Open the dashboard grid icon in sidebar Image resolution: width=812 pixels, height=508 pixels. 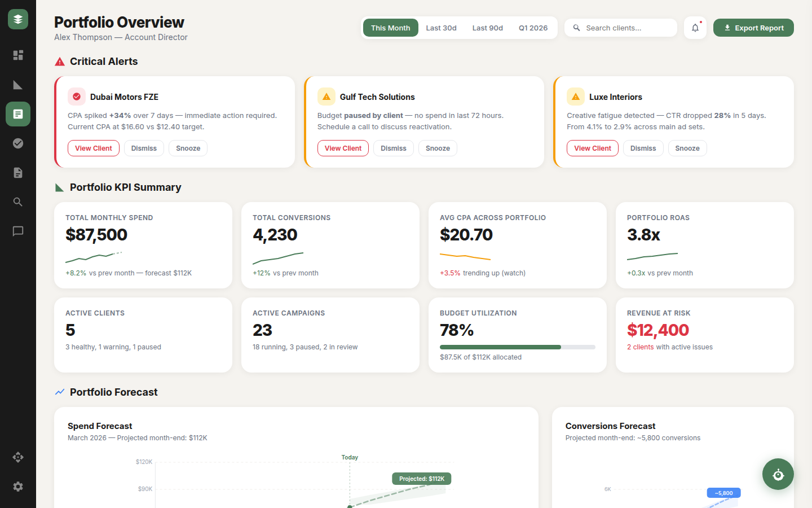(x=18, y=55)
